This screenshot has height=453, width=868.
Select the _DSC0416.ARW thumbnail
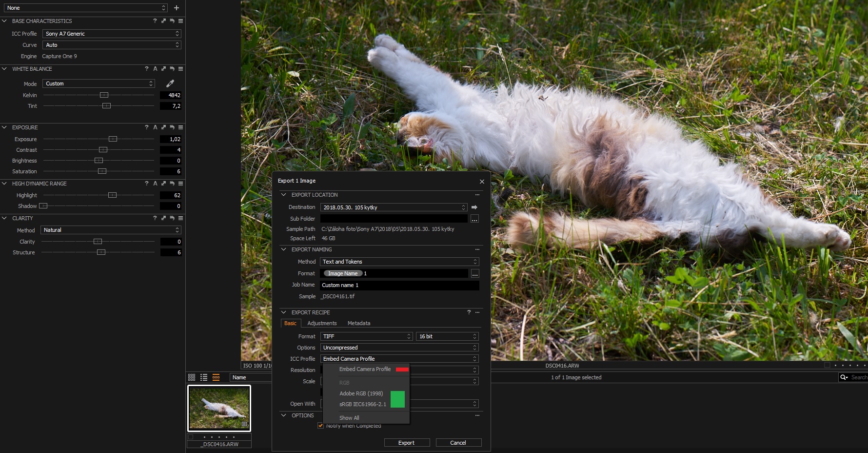click(219, 408)
